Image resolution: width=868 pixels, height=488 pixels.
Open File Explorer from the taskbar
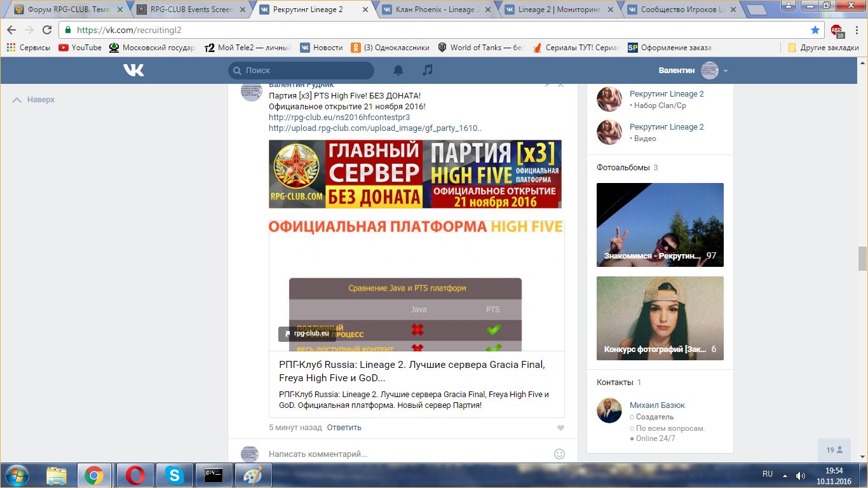point(56,475)
